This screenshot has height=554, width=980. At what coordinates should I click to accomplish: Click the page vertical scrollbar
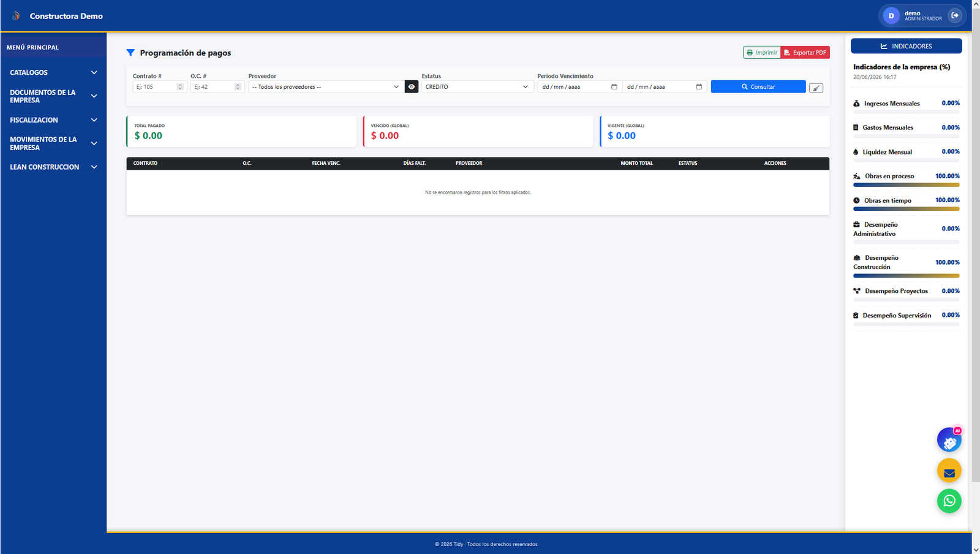coord(976,245)
